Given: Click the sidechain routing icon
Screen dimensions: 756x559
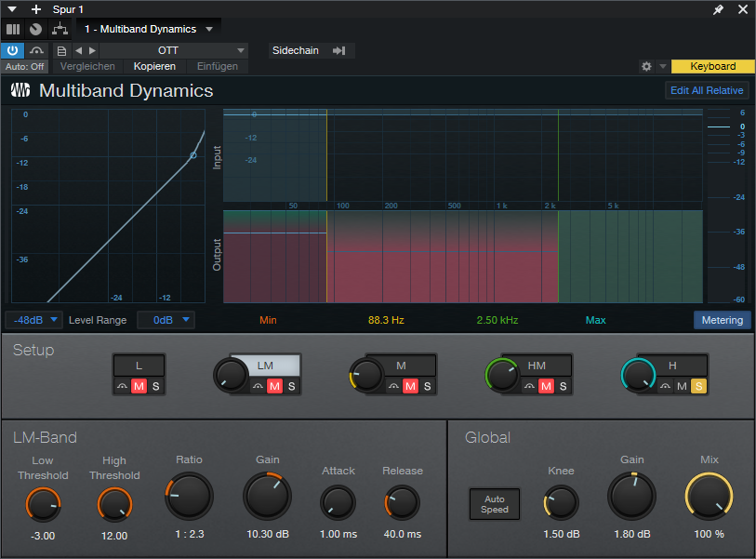Looking at the screenshot, I should point(338,50).
